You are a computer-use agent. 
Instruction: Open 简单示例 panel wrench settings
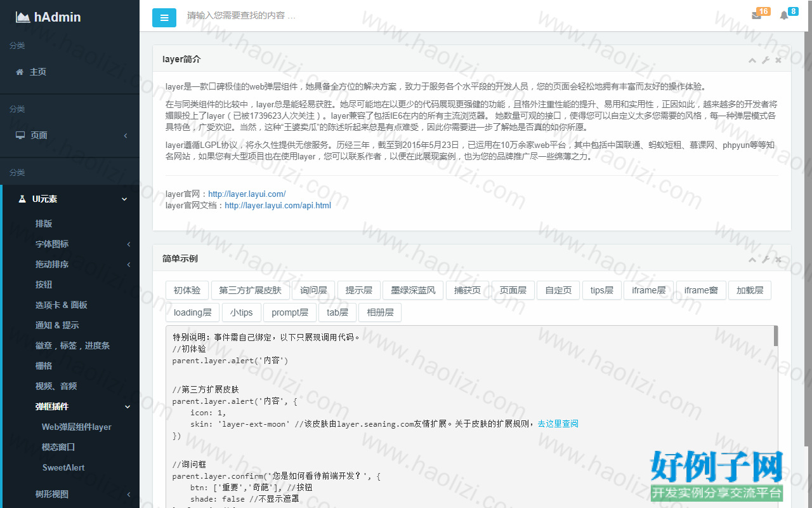[765, 260]
